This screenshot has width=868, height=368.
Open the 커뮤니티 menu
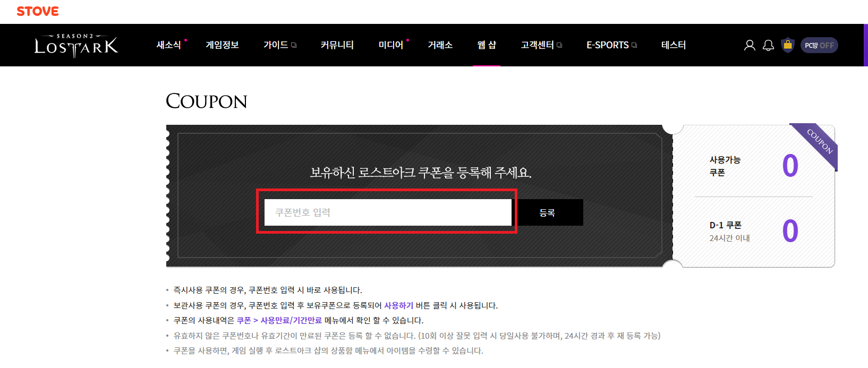coord(337,45)
